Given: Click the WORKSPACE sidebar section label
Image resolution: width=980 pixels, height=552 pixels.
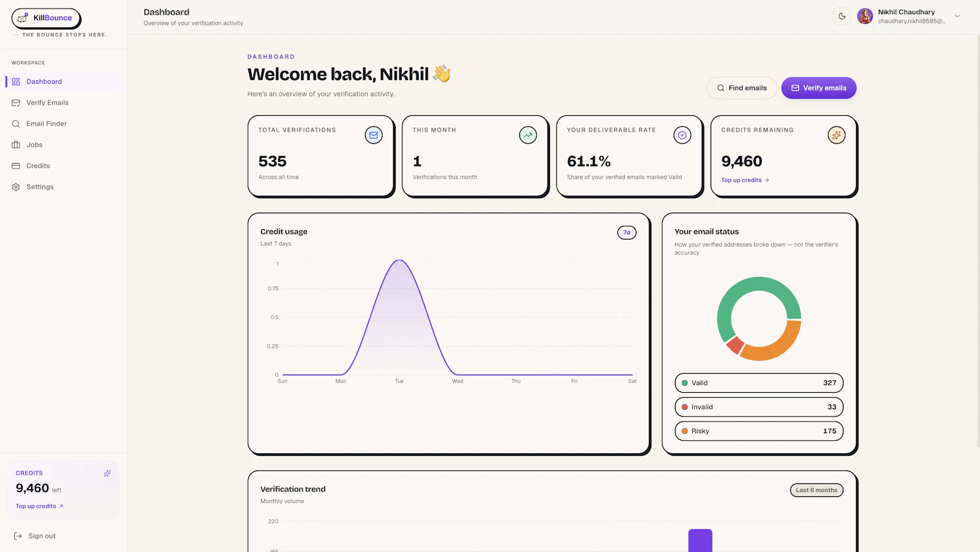Looking at the screenshot, I should tap(28, 62).
